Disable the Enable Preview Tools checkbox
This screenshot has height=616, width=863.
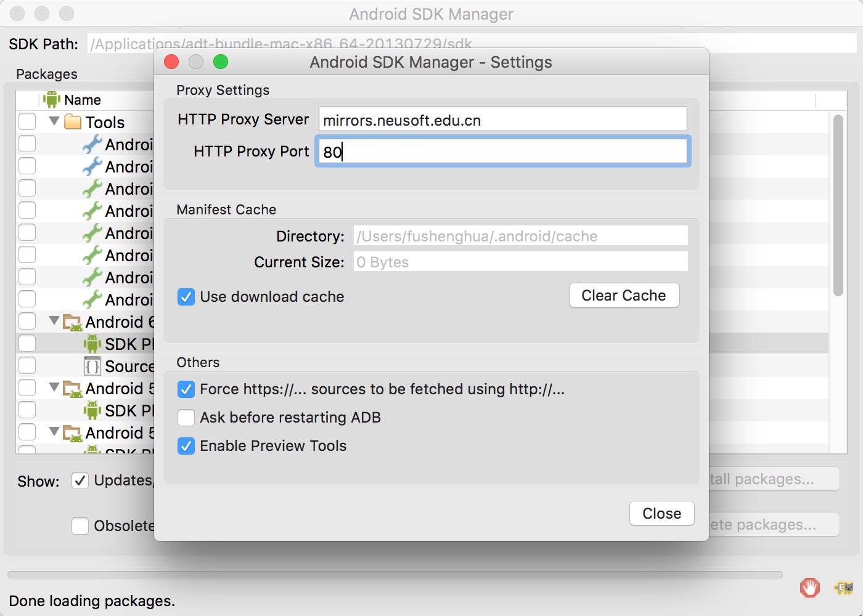[x=186, y=446]
